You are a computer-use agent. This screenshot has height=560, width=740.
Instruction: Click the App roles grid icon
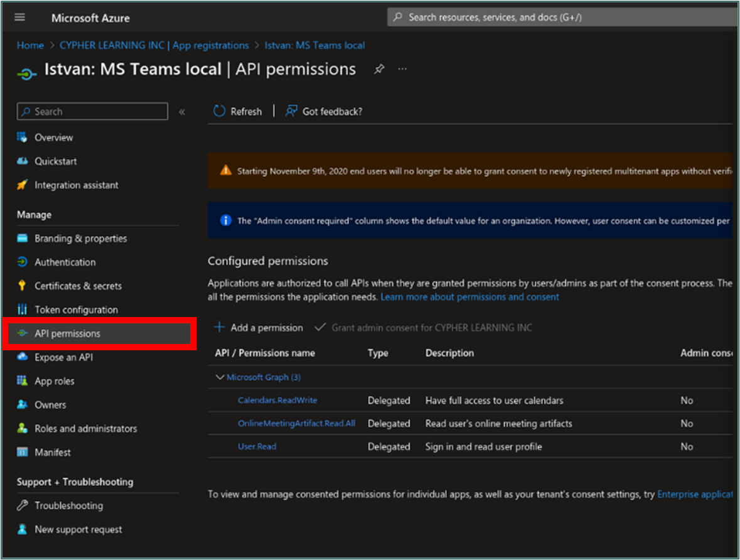(x=22, y=380)
